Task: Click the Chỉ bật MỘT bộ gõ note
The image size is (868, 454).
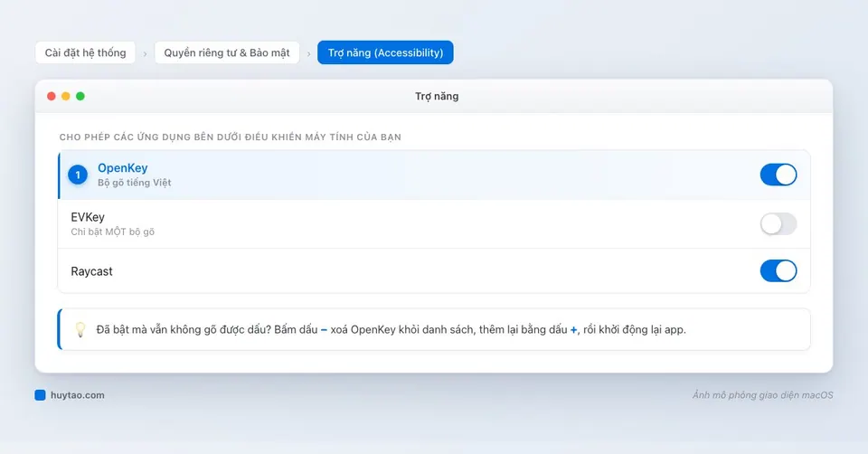Action: point(112,232)
